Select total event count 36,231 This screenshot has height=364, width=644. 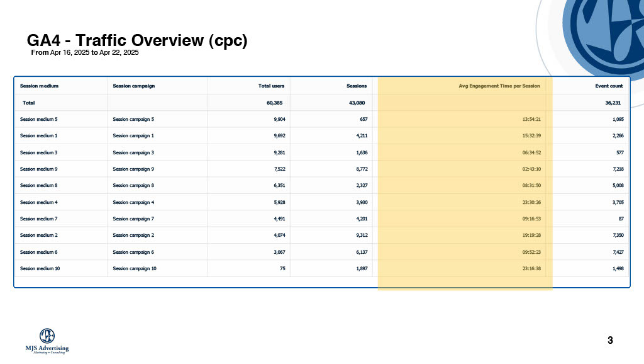613,103
